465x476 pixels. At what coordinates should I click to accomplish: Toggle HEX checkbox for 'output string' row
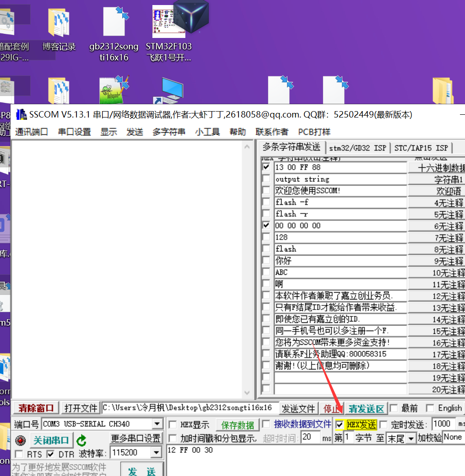point(266,178)
